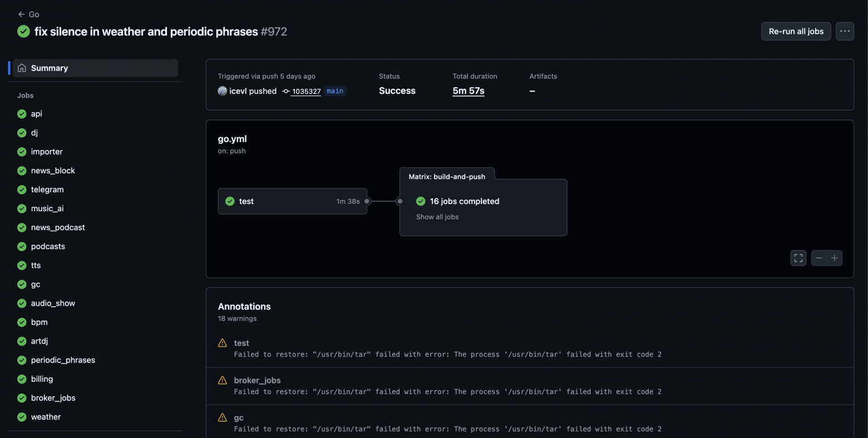
Task: Select the weather job status icon
Action: click(21, 416)
